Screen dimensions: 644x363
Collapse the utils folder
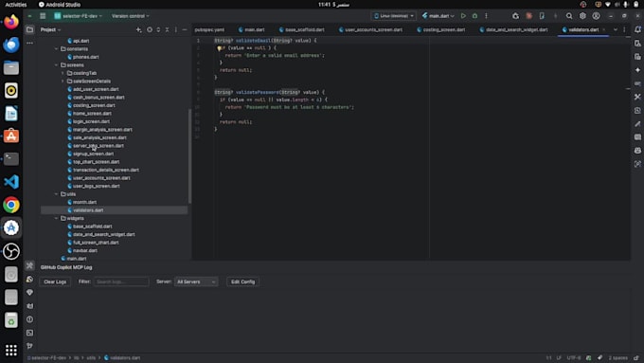click(56, 194)
